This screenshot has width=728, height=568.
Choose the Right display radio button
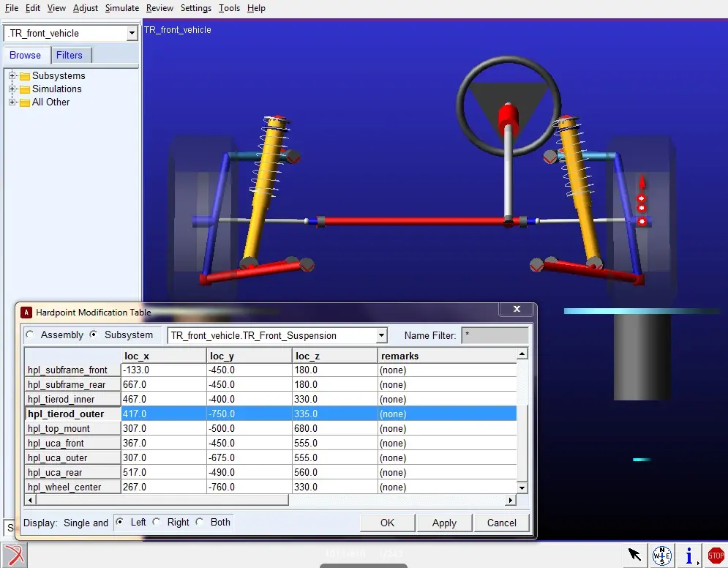[157, 522]
